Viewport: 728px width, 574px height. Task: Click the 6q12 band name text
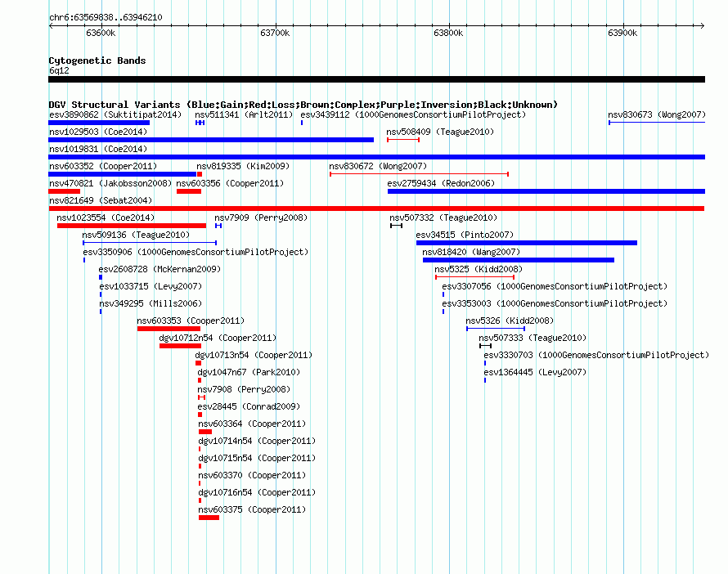click(x=59, y=70)
